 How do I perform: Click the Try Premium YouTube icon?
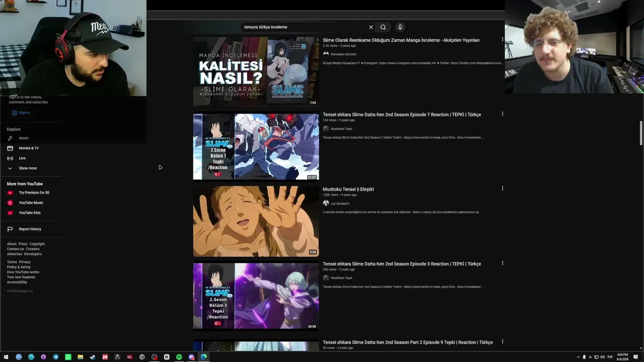(10, 193)
